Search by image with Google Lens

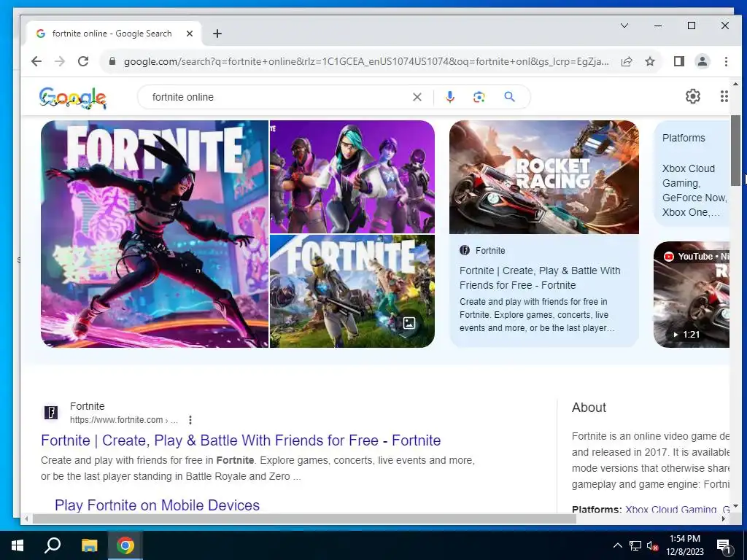(479, 97)
